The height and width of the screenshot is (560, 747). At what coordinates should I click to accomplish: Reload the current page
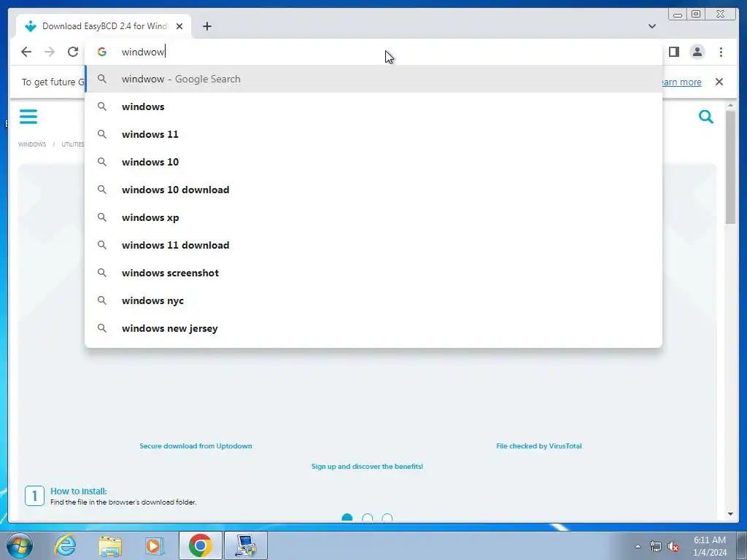tap(73, 52)
